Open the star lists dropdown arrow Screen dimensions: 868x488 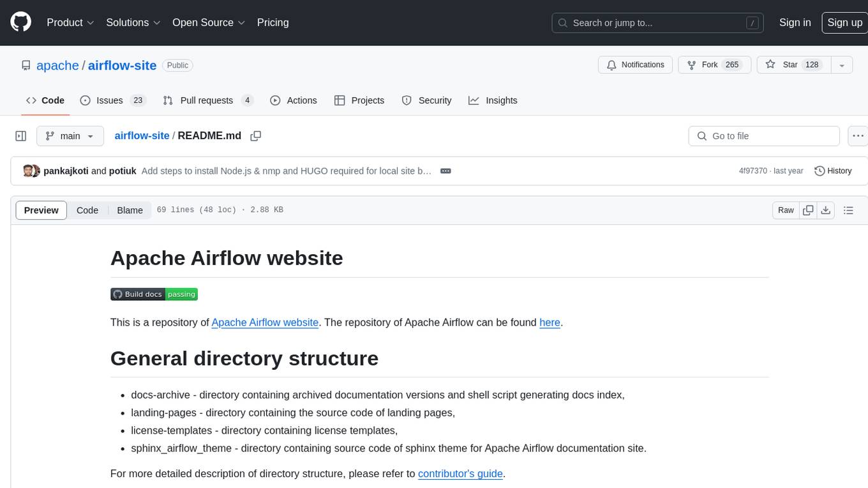tap(842, 65)
